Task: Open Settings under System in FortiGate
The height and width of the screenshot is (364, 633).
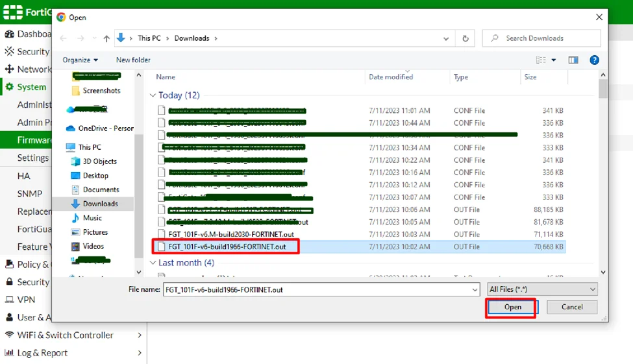Action: [32, 158]
